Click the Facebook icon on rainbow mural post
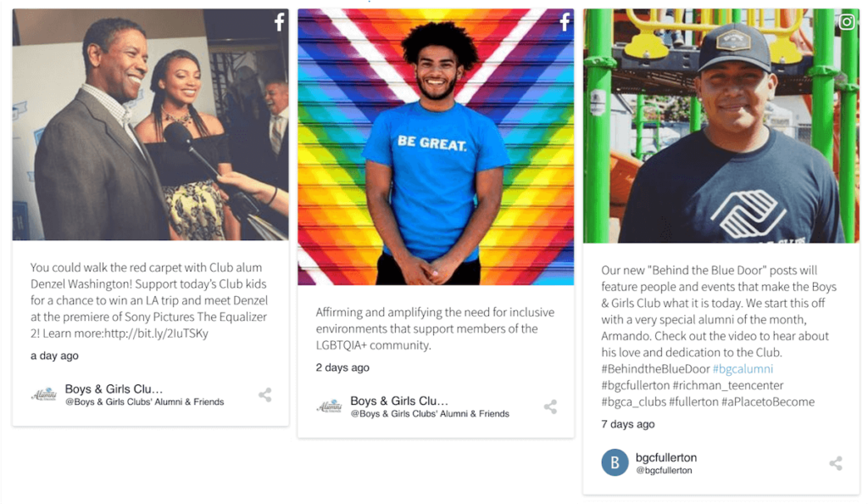 pos(565,22)
